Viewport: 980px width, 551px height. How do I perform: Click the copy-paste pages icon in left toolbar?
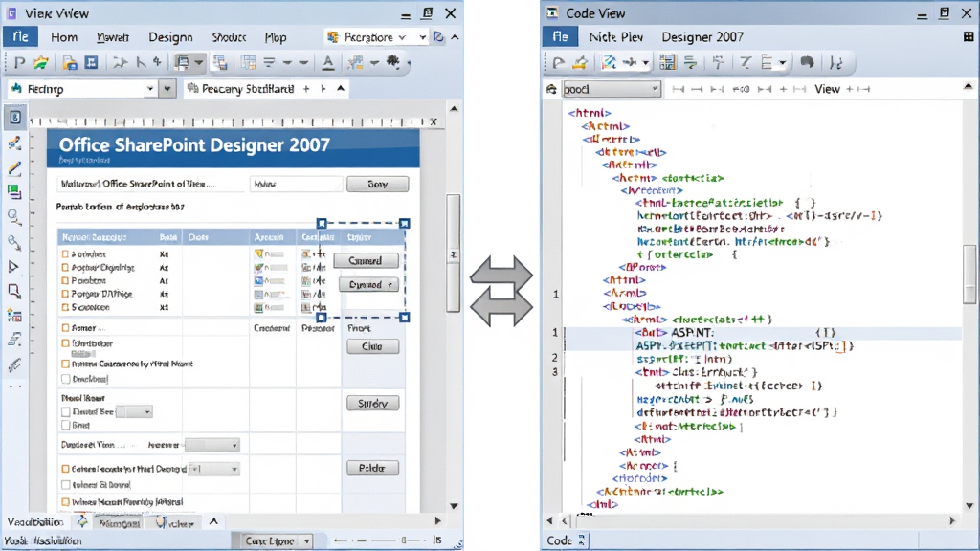220,62
